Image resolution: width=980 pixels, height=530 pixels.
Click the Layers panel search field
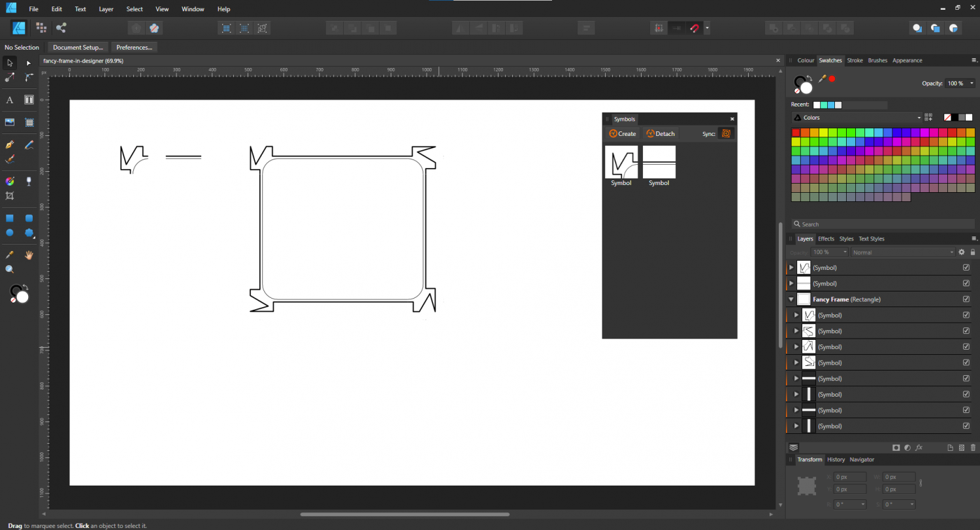tap(882, 224)
